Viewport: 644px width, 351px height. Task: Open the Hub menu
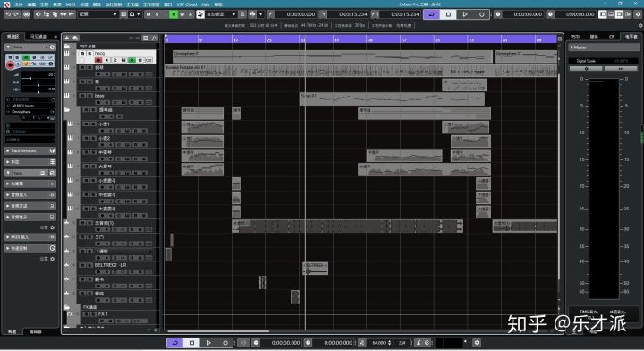tap(206, 4)
